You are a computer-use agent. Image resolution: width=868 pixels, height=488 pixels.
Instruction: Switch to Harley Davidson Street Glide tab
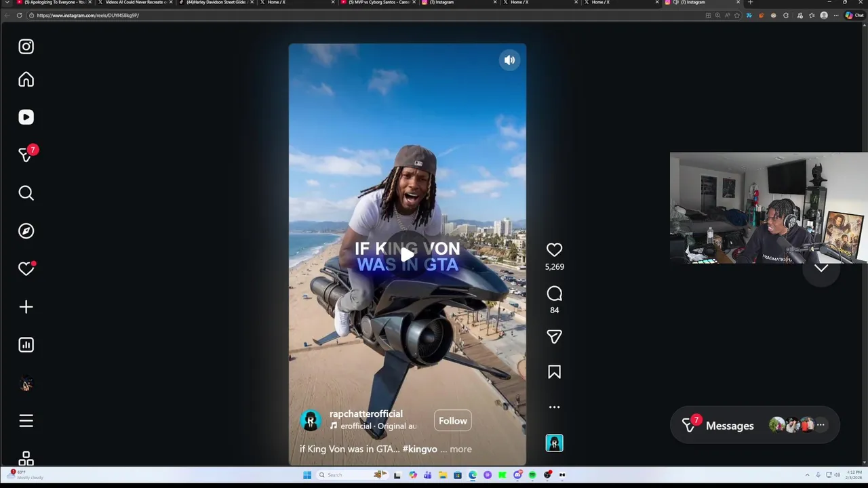216,3
